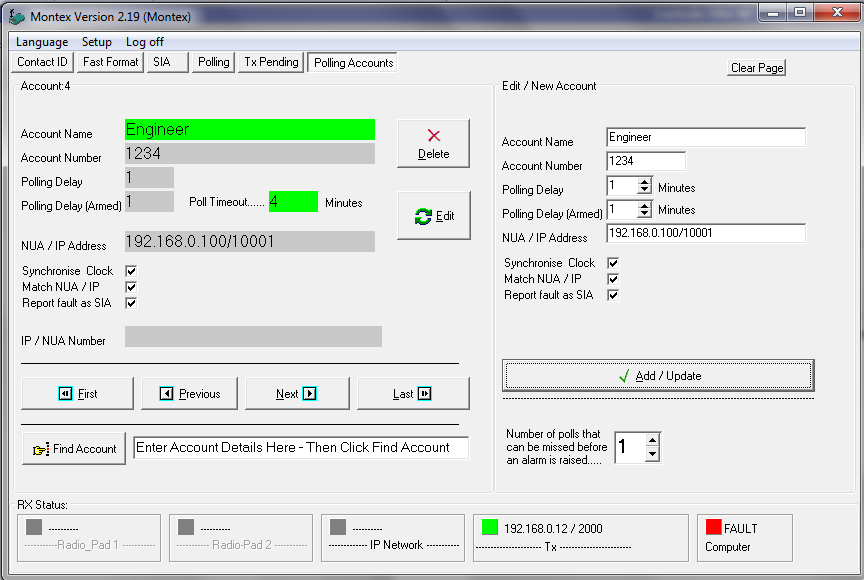Viewport: 864px width, 580px height.
Task: Decrease Polling Delay (Armed) minutes spinner
Action: pos(644,215)
